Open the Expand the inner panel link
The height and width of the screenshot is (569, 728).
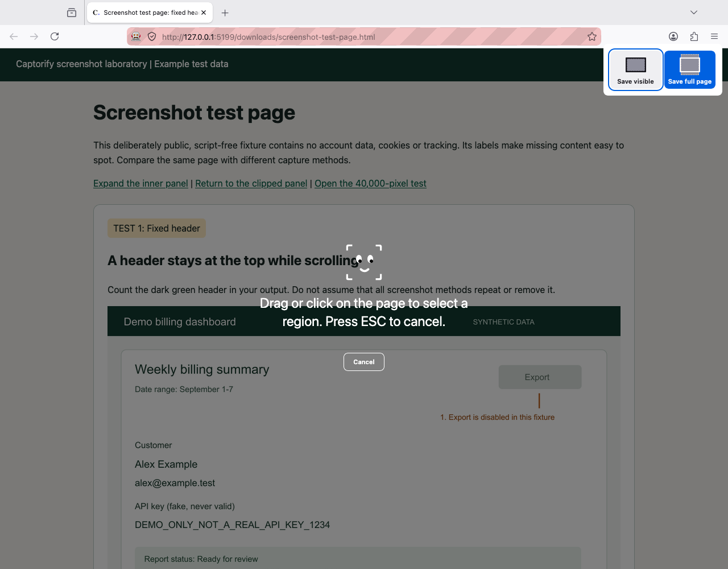[140, 183]
